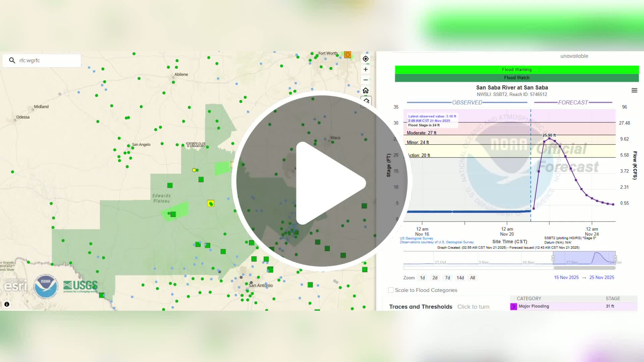The image size is (644, 362).
Task: Click the Edwards Plateau map label
Action: [161, 198]
